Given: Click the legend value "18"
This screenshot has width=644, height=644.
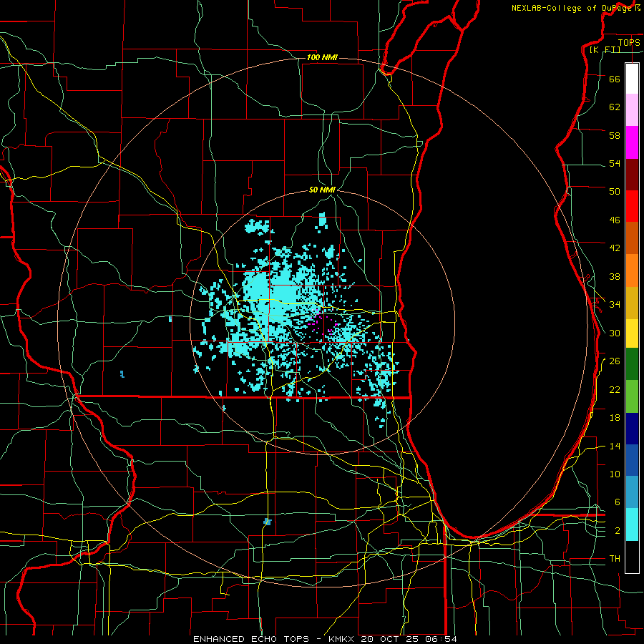Looking at the screenshot, I should [x=615, y=418].
